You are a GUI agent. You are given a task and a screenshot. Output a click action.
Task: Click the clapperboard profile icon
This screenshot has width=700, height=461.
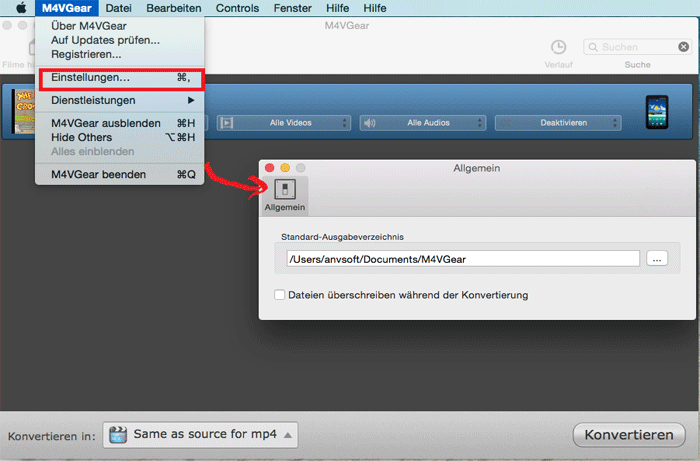click(118, 435)
